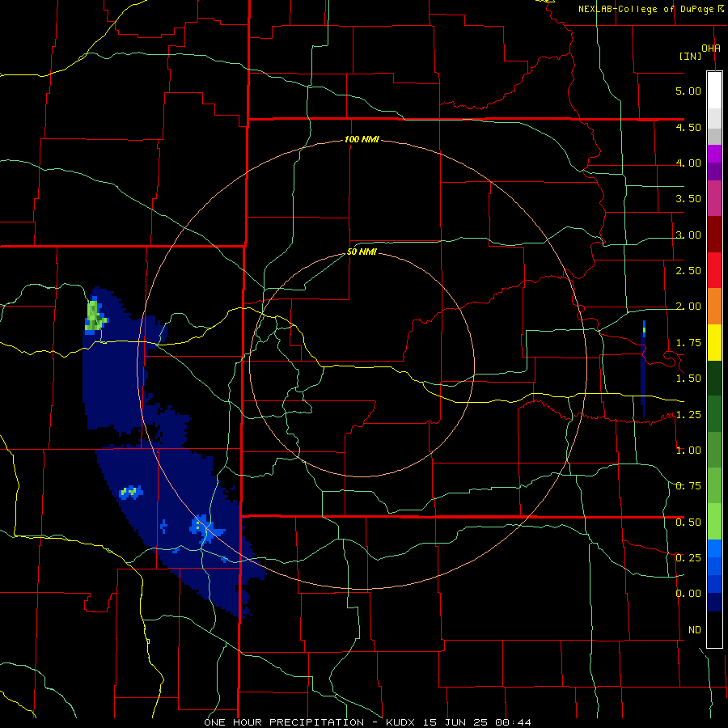Click the ND legend label
The width and height of the screenshot is (728, 728).
pos(695,630)
